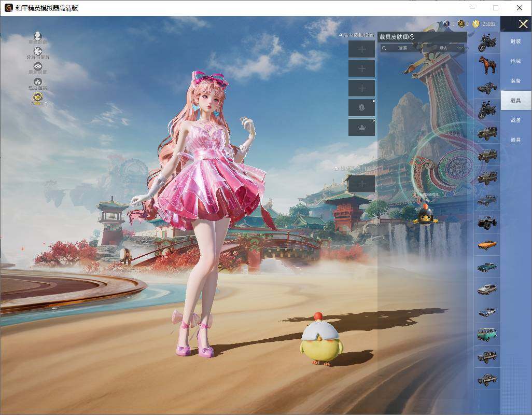Select the 战备 category button
The width and height of the screenshot is (532, 415).
[515, 120]
